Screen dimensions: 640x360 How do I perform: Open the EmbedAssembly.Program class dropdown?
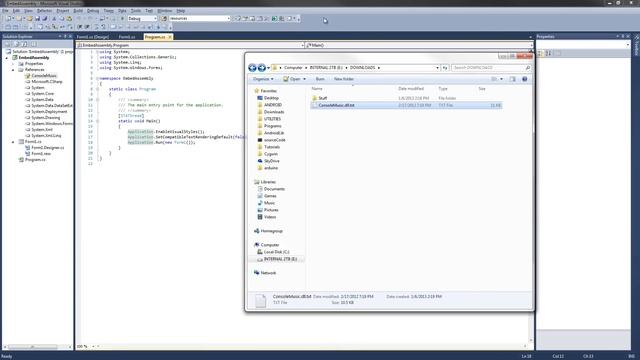pos(302,45)
